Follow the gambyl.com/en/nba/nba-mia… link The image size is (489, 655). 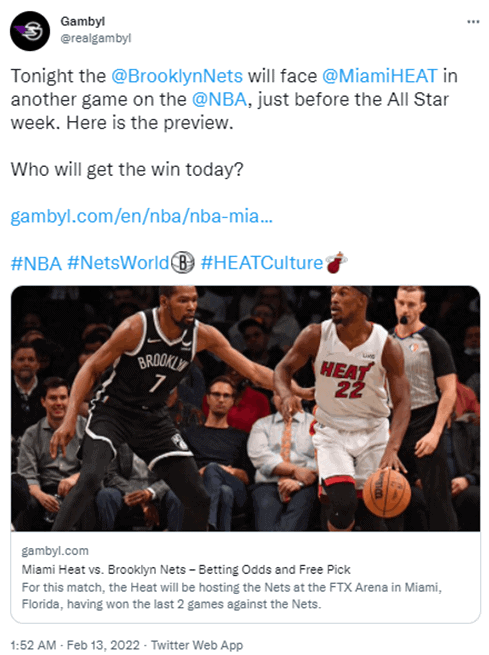pos(142,216)
